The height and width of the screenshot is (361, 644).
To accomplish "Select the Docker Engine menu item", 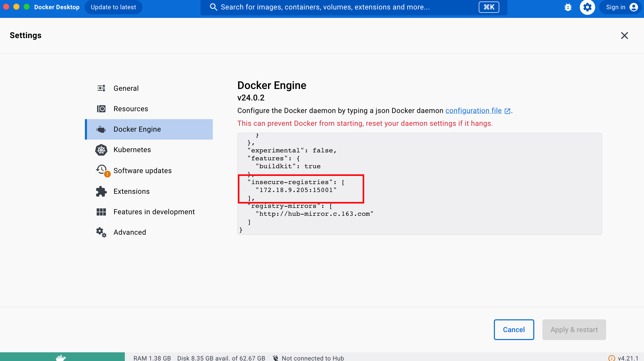I will [x=149, y=129].
